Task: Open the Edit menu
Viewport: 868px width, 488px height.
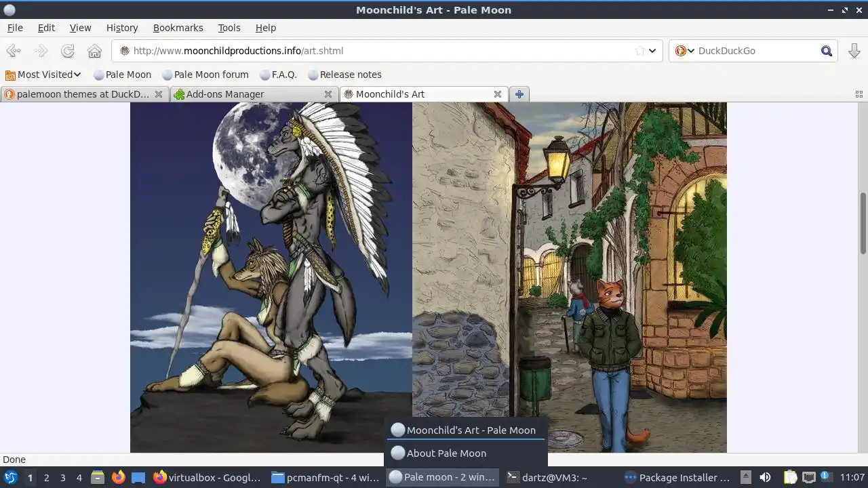Action: point(46,28)
